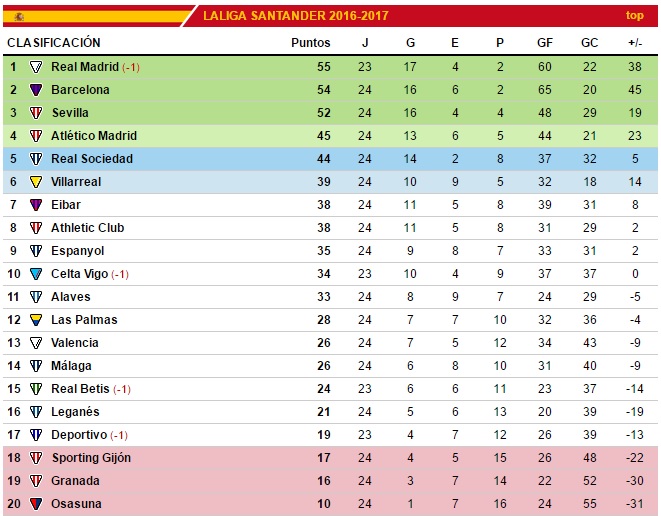The width and height of the screenshot is (661, 516).
Task: Open the Athletic Club team page
Action: point(88,228)
